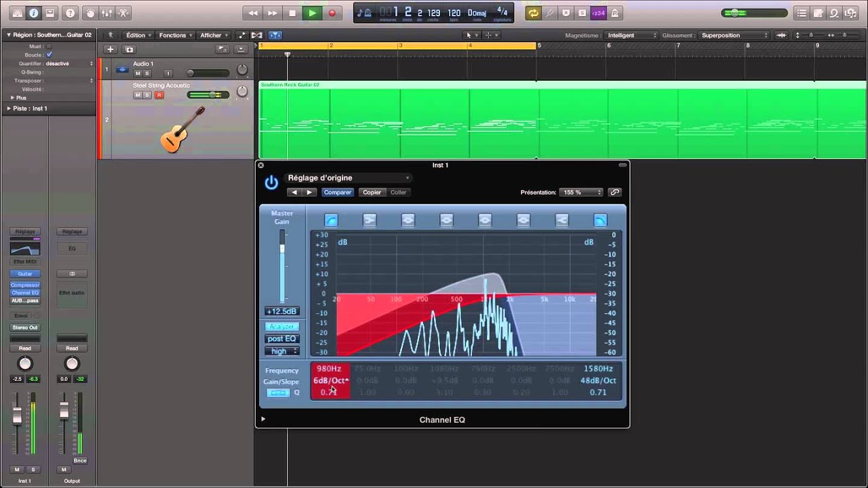Click the Rewind transport button
This screenshot has width=868, height=488.
click(253, 13)
